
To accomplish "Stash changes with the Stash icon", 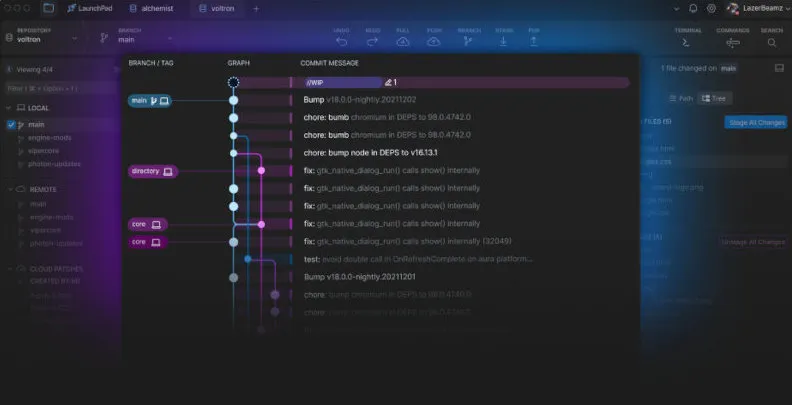I will pos(503,42).
